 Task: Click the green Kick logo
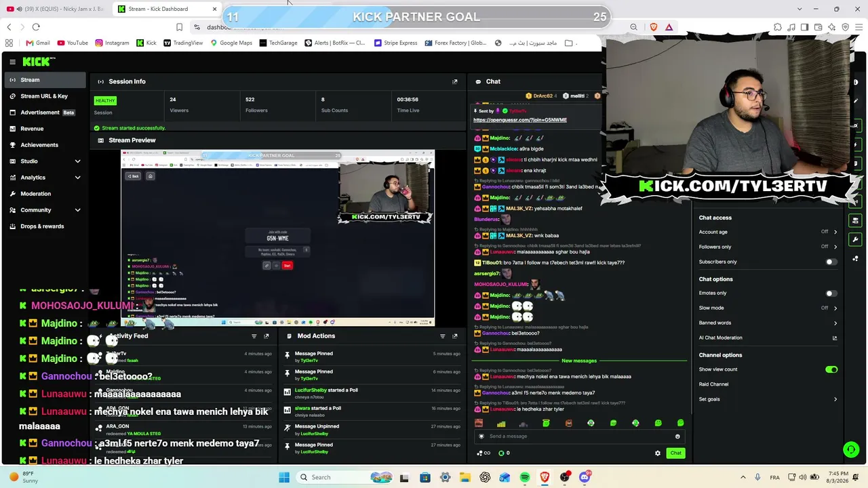[39, 62]
